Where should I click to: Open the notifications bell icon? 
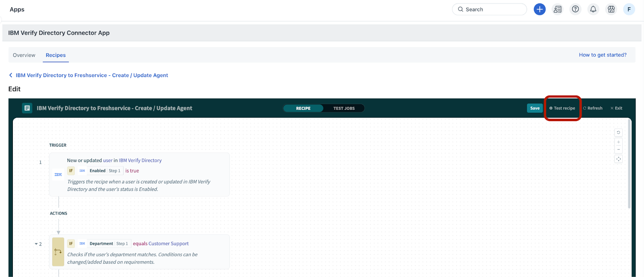pos(593,9)
